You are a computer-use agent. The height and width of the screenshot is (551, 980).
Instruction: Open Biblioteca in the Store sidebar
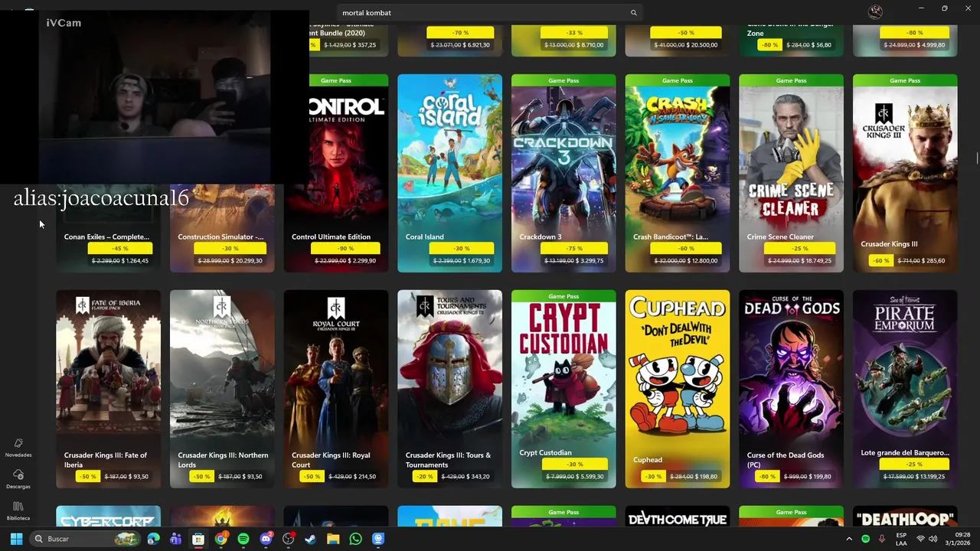pos(18,511)
